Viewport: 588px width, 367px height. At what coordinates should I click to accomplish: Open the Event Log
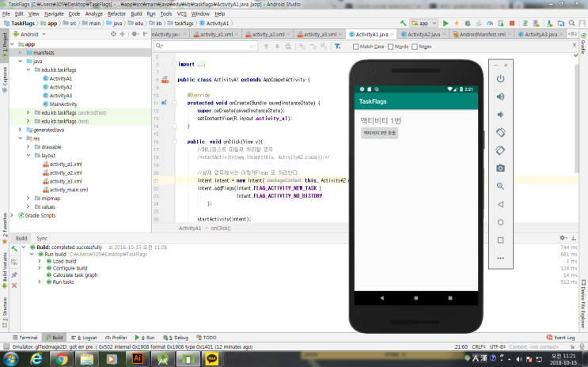560,338
